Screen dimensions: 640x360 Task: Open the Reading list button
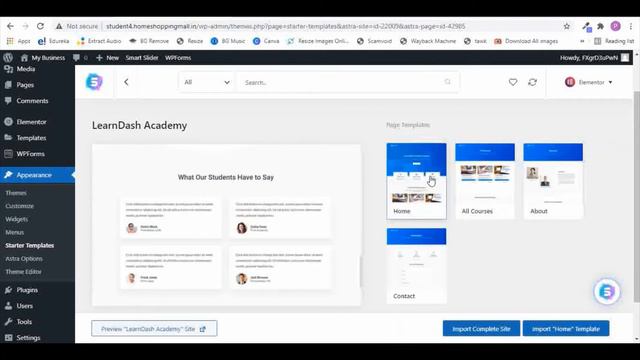click(614, 41)
